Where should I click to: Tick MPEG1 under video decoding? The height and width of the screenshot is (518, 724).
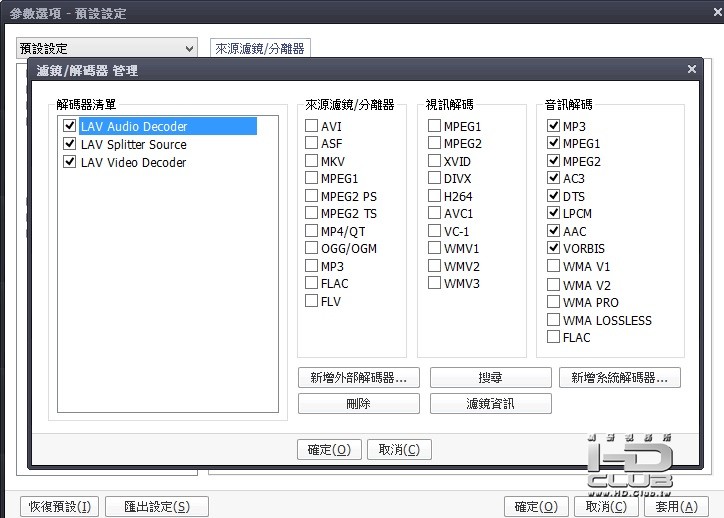click(x=434, y=126)
